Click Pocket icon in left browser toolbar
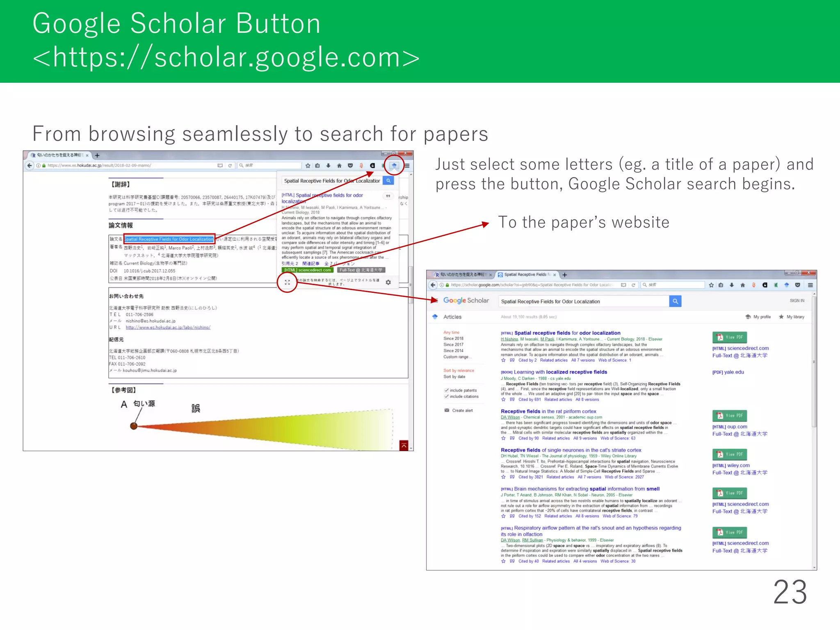Image resolution: width=840 pixels, height=630 pixels. click(x=350, y=166)
